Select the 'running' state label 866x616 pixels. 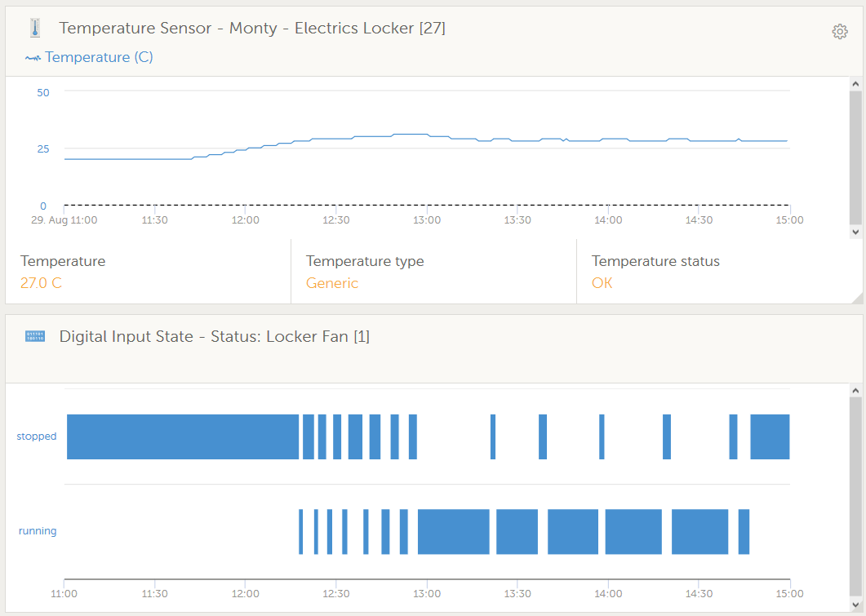pos(38,531)
